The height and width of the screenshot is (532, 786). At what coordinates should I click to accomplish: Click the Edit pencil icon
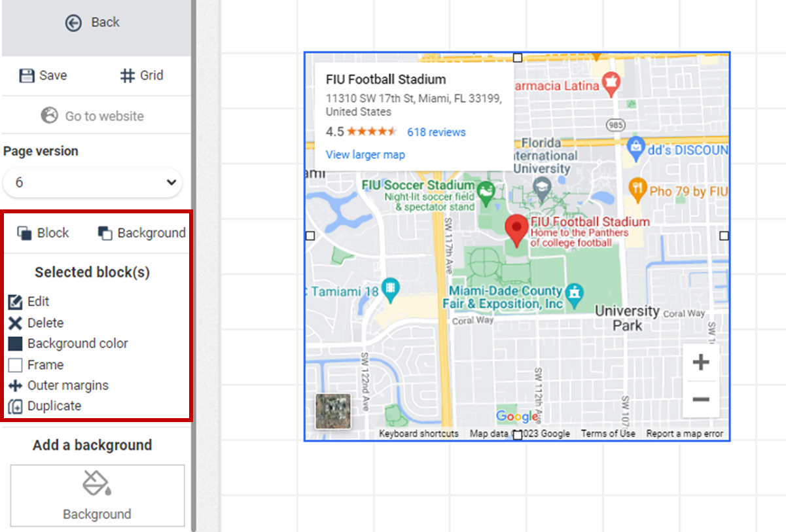(x=15, y=302)
